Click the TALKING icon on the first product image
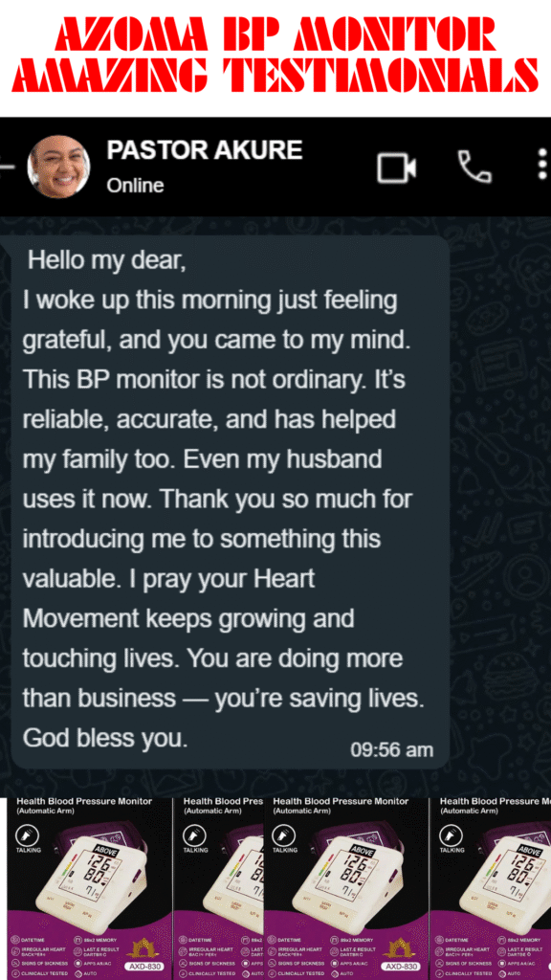The image size is (551, 980). coord(29,835)
